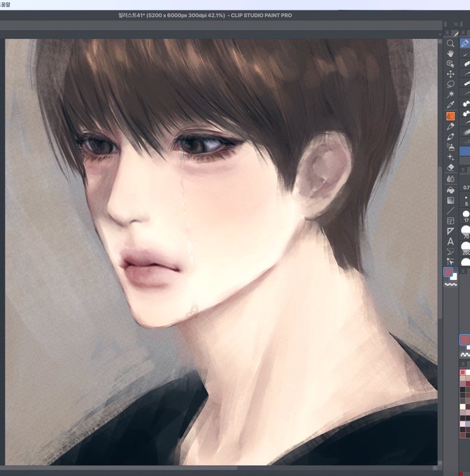Open the blue pen sub tool group
470x476 pixels.
(x=465, y=43)
